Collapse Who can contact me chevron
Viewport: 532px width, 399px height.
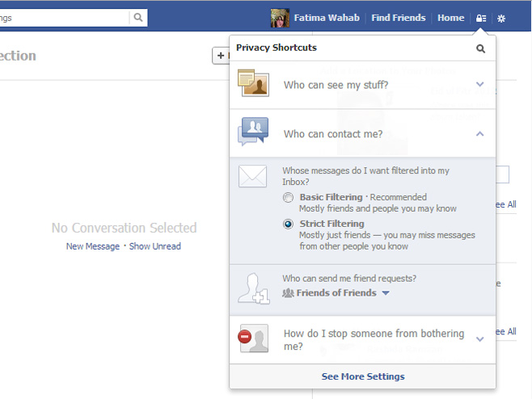pos(479,134)
